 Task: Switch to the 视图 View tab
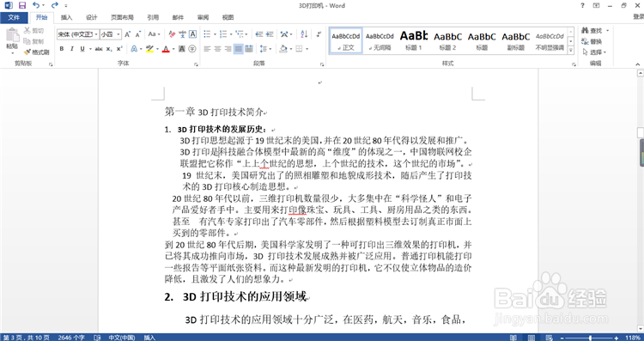pyautogui.click(x=228, y=17)
